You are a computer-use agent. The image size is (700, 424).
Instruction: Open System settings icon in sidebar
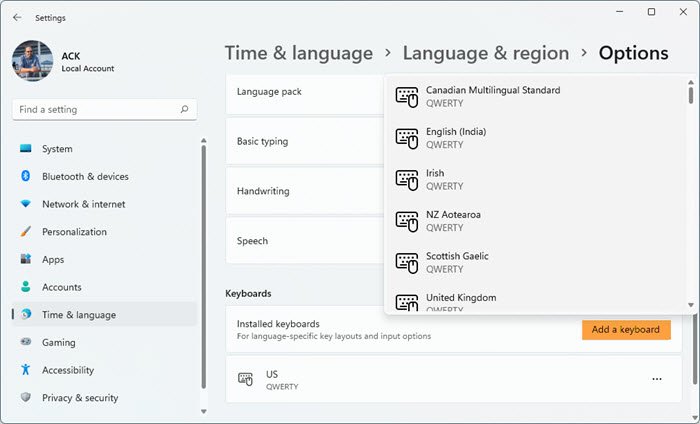point(25,149)
